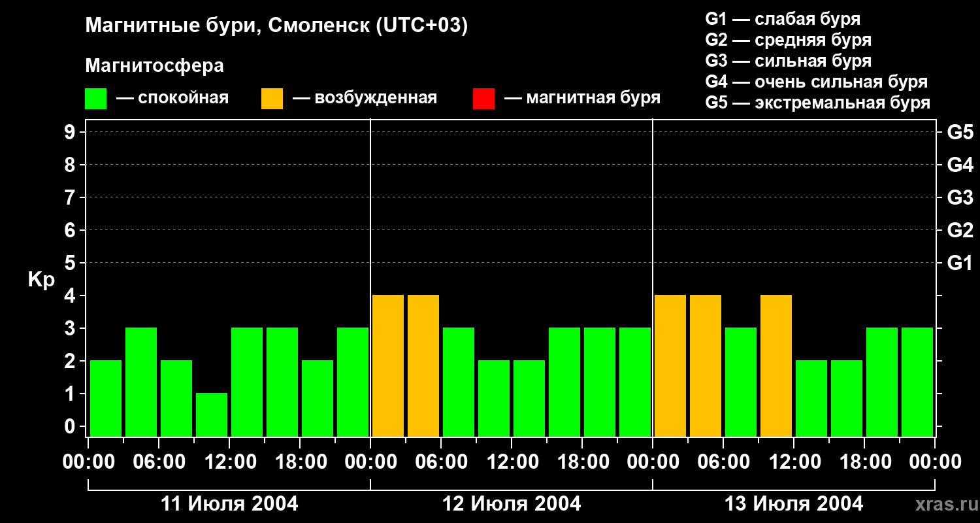Select the '11 Июля 2004' date label
This screenshot has width=980, height=523.
[229, 504]
